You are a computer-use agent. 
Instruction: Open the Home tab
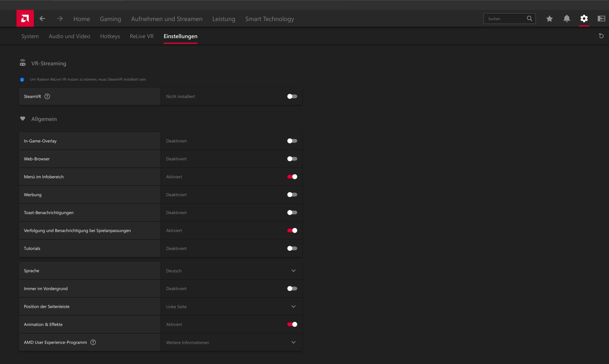(81, 19)
